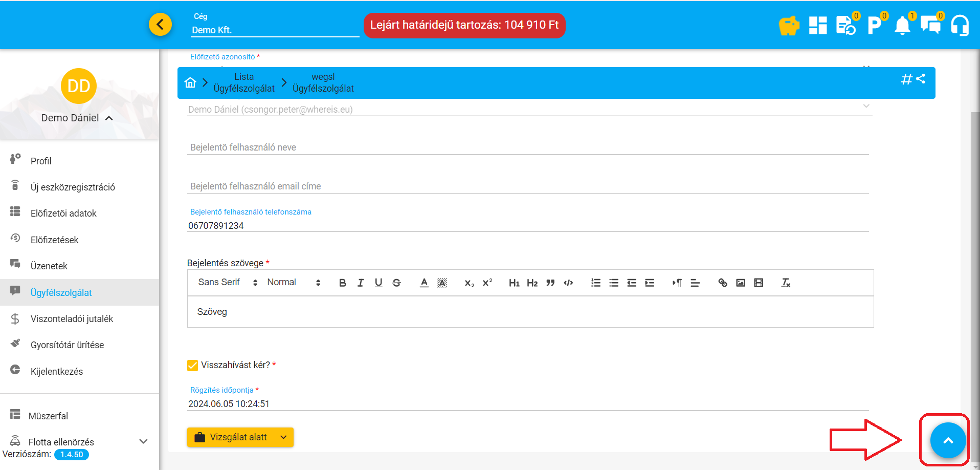
Task: Toggle the ordered list button
Action: coord(596,283)
